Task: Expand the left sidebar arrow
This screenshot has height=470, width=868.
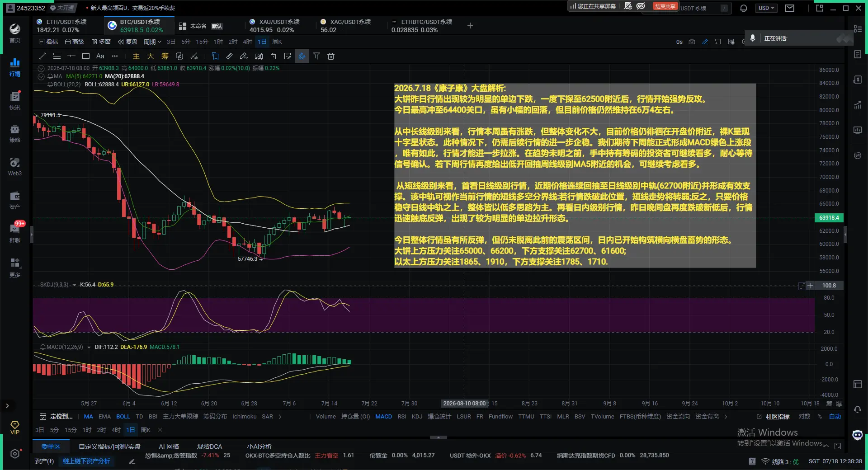Action: click(7, 406)
